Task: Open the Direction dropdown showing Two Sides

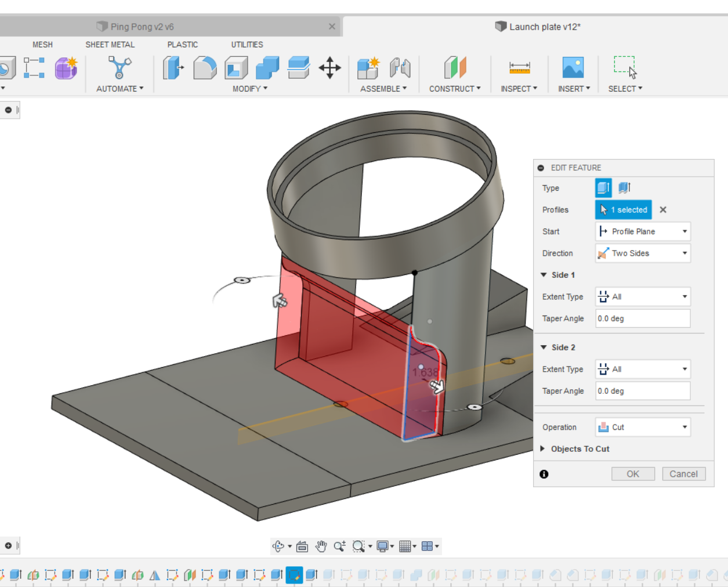Action: (x=643, y=253)
